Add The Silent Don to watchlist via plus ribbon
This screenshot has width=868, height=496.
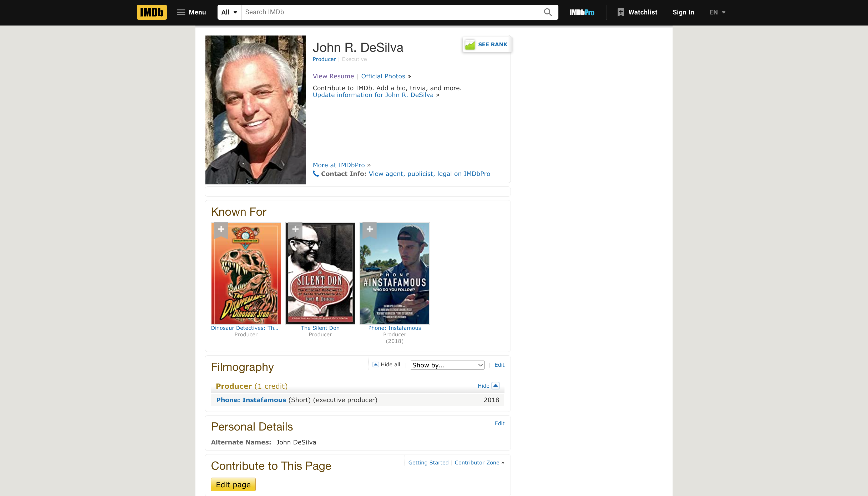point(295,229)
